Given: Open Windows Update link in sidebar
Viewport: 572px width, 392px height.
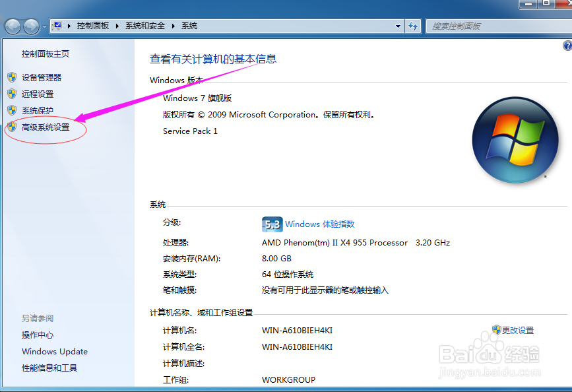Looking at the screenshot, I should 55,352.
